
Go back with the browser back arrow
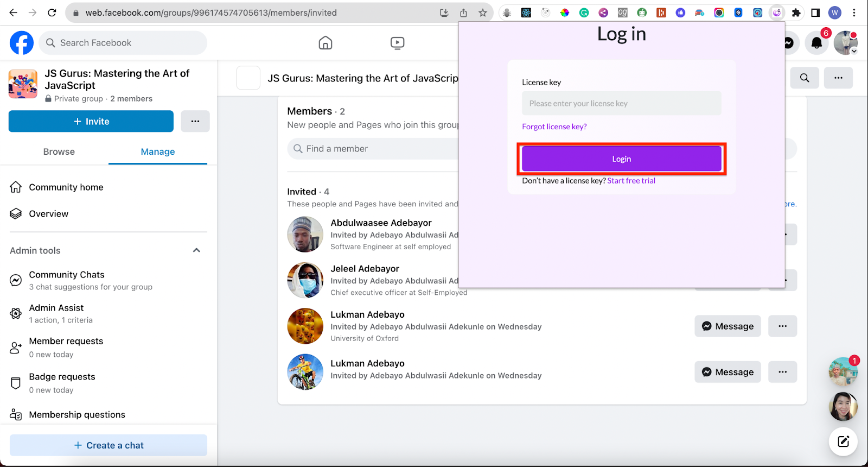tap(13, 12)
